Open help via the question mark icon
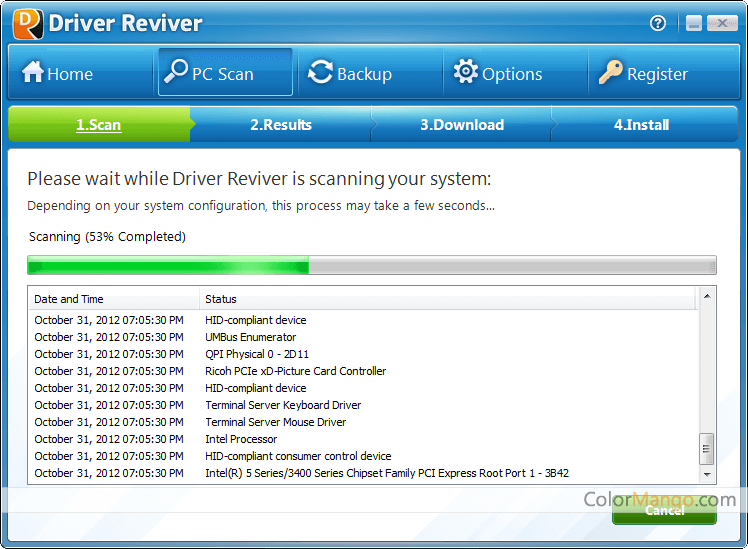 click(x=658, y=23)
